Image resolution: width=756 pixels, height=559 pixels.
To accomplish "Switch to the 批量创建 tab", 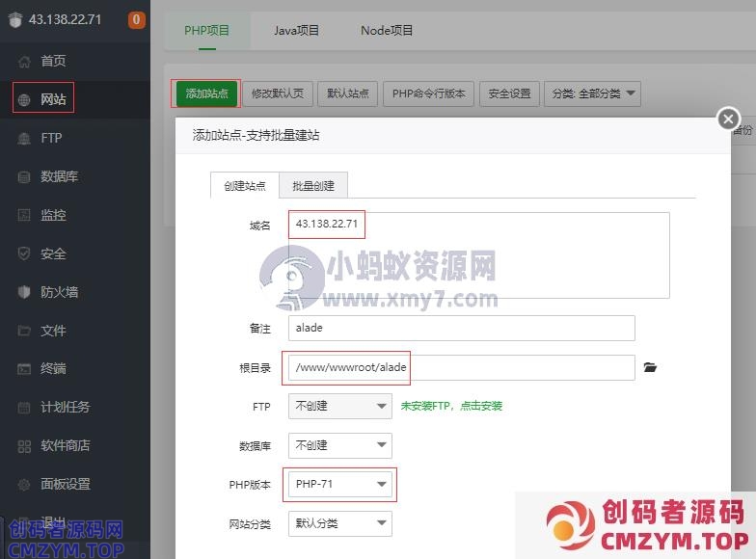I will click(x=313, y=186).
